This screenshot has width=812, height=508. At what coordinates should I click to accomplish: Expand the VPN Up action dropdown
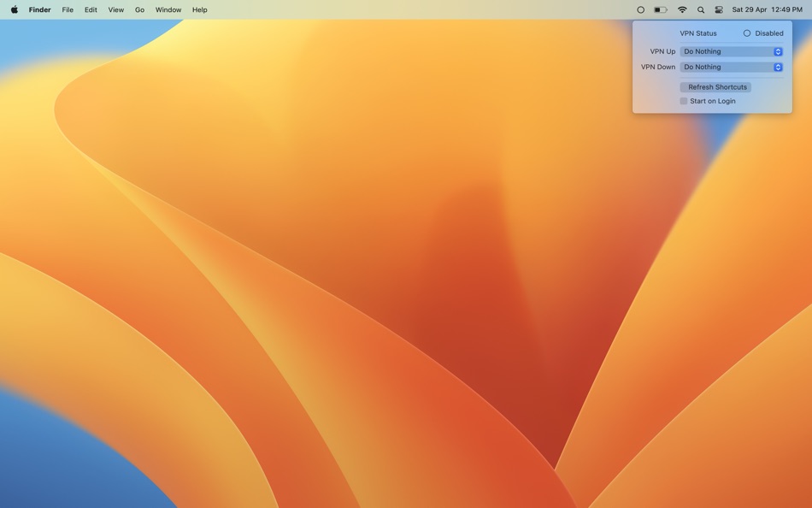coord(731,51)
